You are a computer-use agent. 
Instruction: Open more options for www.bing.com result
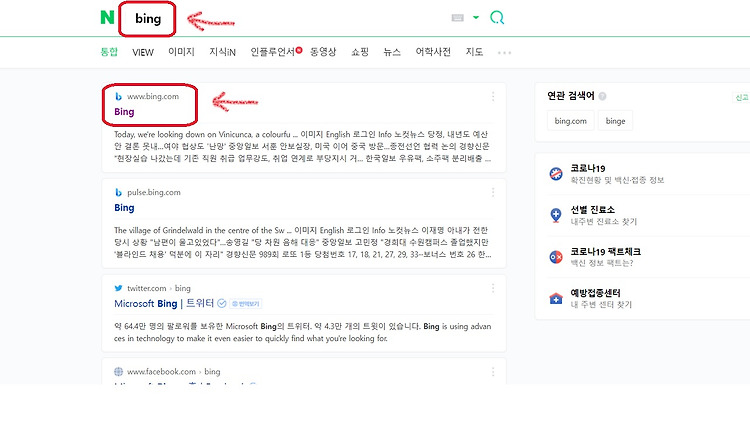(493, 97)
